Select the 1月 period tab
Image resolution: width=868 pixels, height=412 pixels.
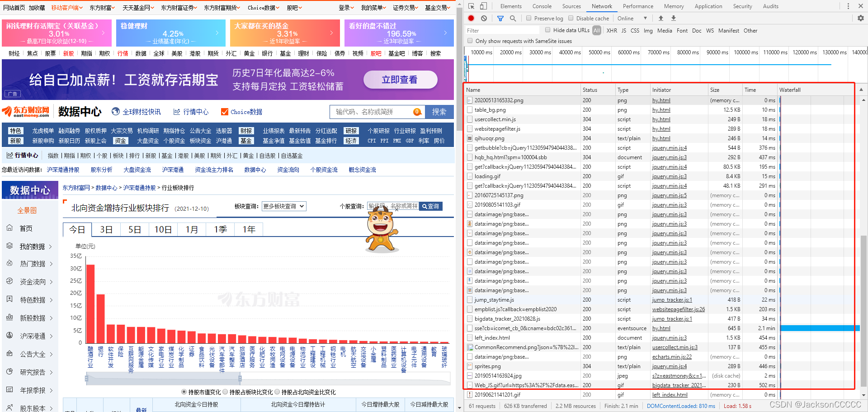(x=192, y=230)
